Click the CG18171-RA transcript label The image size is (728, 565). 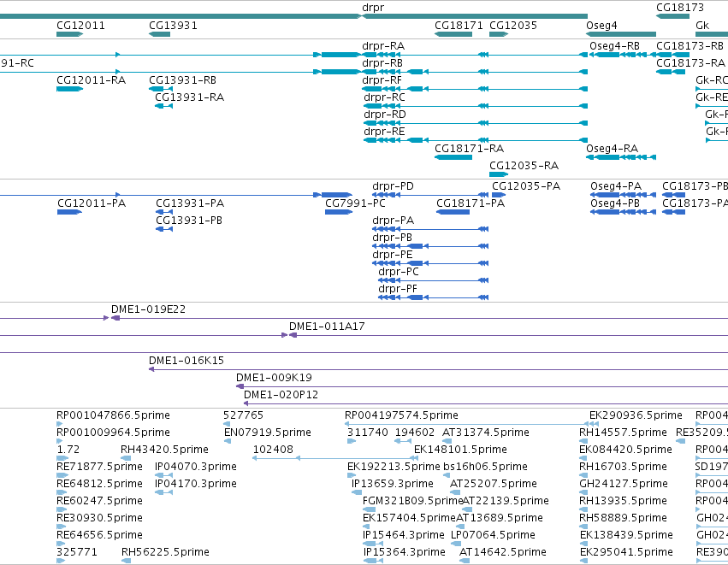tap(469, 149)
